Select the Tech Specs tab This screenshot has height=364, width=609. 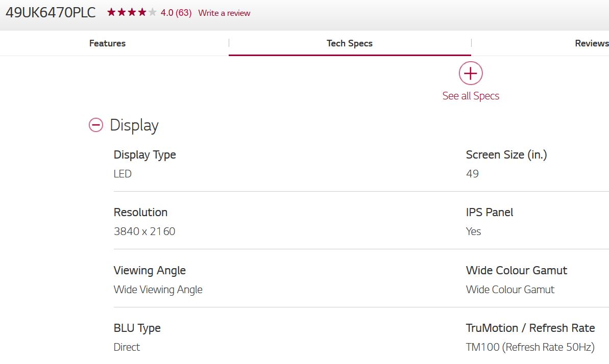pos(350,43)
